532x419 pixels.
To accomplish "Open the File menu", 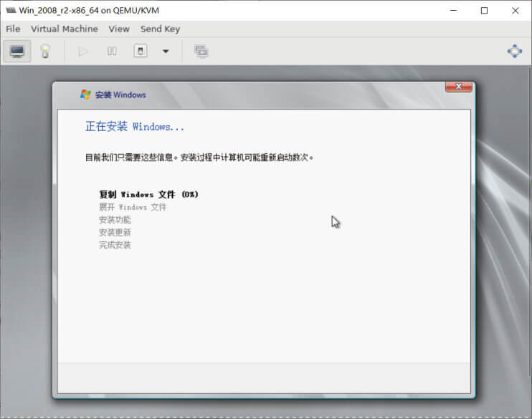I will [13, 29].
